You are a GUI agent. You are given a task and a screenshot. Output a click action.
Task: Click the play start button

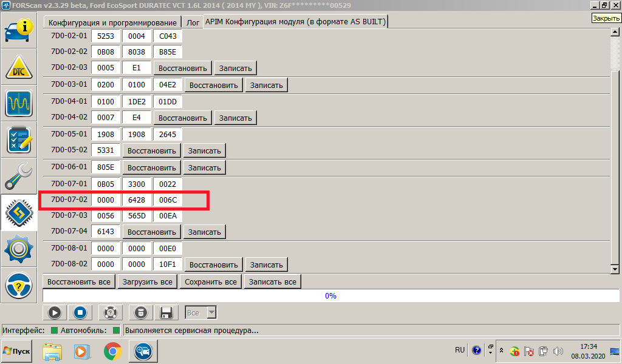(x=55, y=312)
